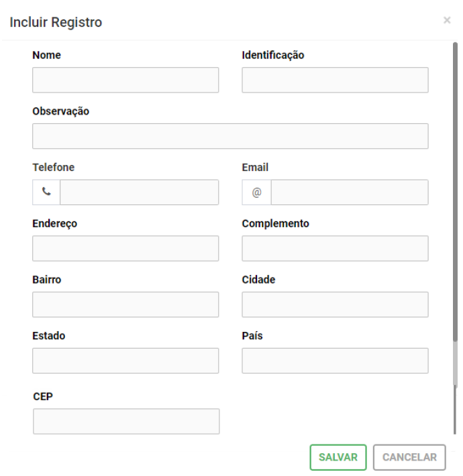Click the phone icon beside Telefone field
This screenshot has width=463, height=476.
point(46,192)
